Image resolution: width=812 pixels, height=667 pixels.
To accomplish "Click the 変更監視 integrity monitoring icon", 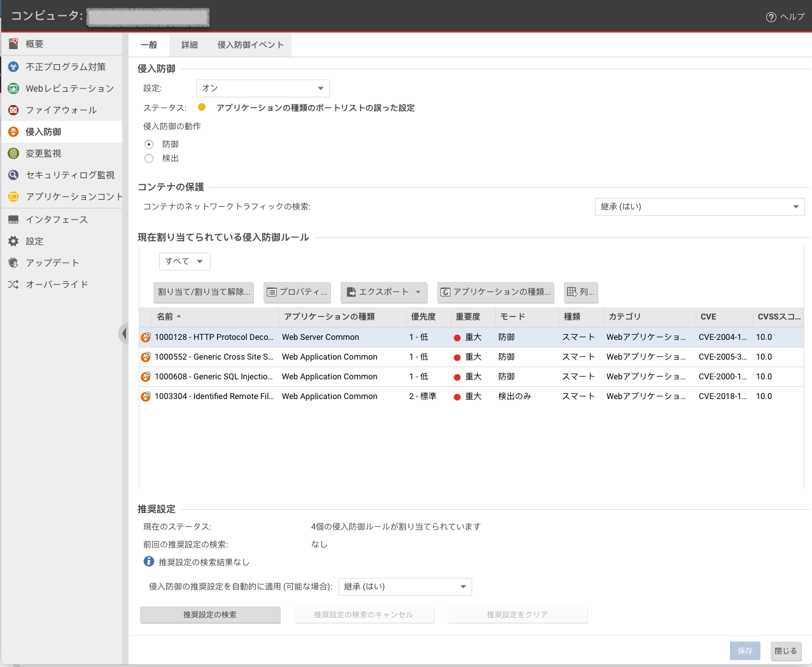I will [x=13, y=153].
